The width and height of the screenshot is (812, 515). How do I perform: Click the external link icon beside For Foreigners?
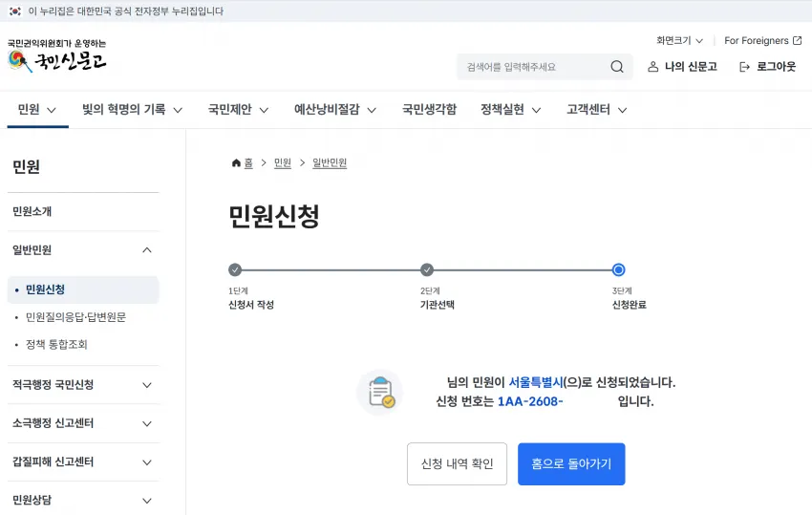point(798,40)
